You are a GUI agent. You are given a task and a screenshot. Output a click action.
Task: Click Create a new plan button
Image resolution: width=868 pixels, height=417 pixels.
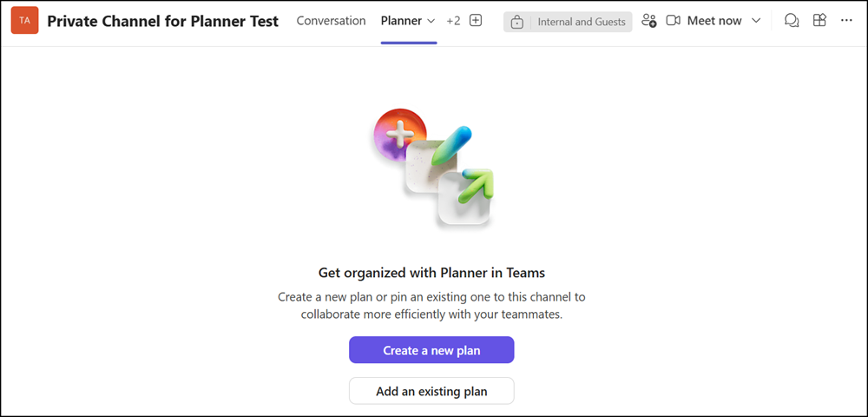tap(431, 350)
